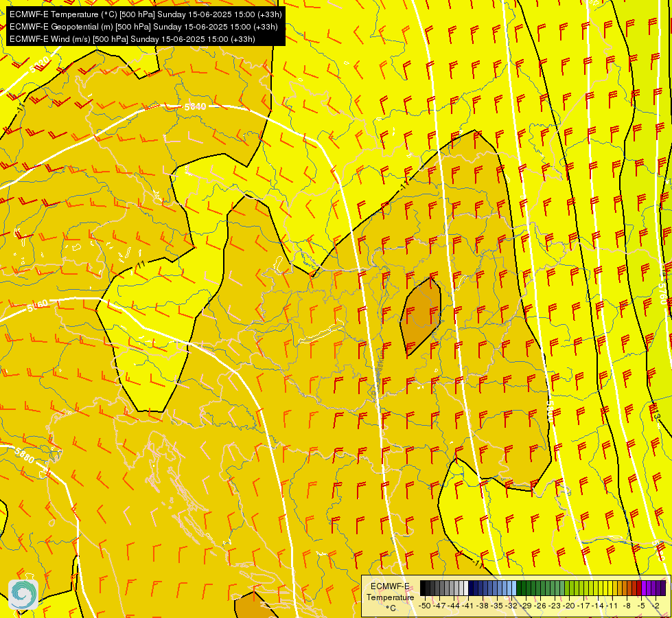Pick the black swatch at legend start
The image size is (672, 618).
[x=423, y=588]
